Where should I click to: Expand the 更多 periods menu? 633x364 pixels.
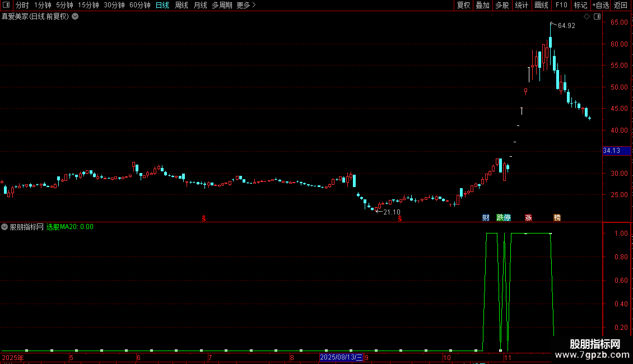tap(246, 5)
